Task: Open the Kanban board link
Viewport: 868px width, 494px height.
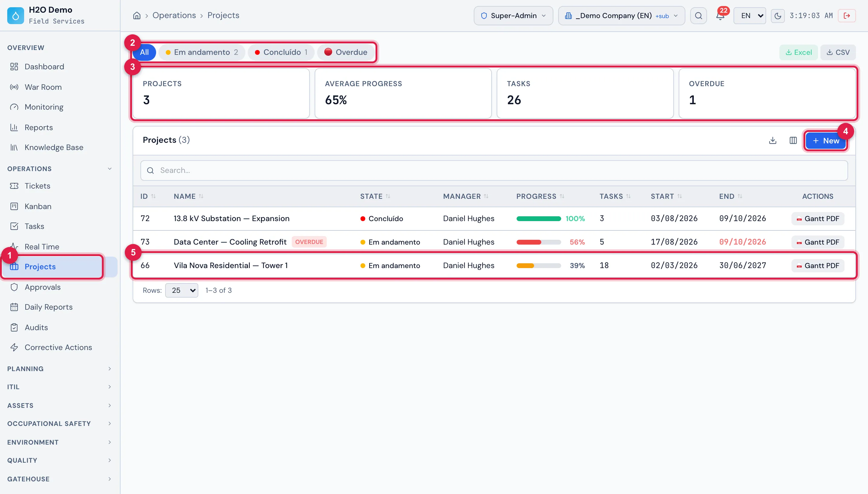Action: point(38,206)
